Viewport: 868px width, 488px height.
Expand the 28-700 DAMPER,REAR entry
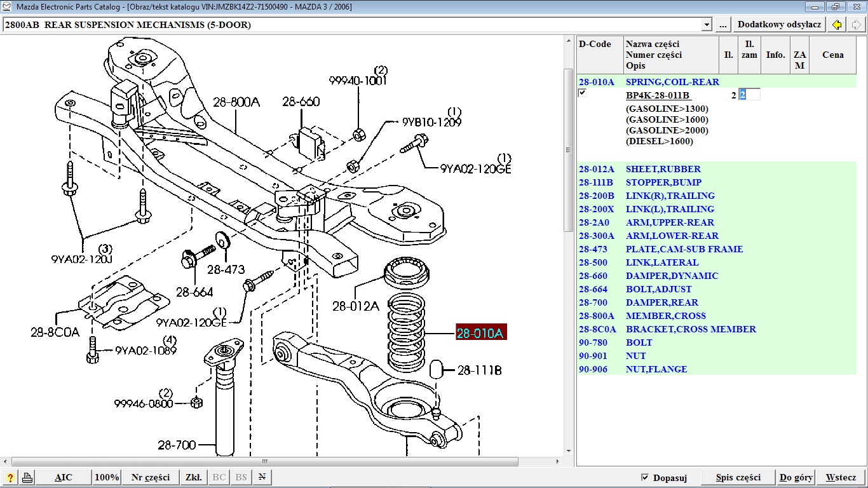click(x=661, y=302)
